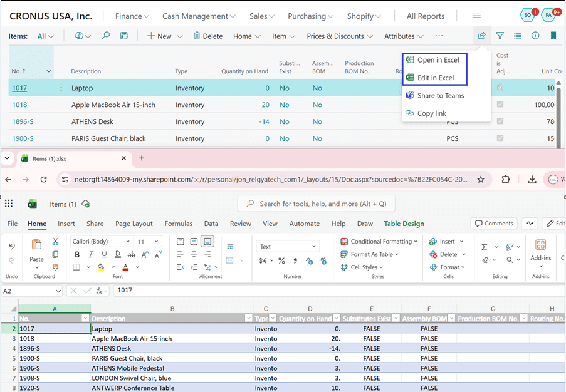The height and width of the screenshot is (392, 566).
Task: Click the bookmark icon on Items page
Action: pyautogui.click(x=553, y=36)
